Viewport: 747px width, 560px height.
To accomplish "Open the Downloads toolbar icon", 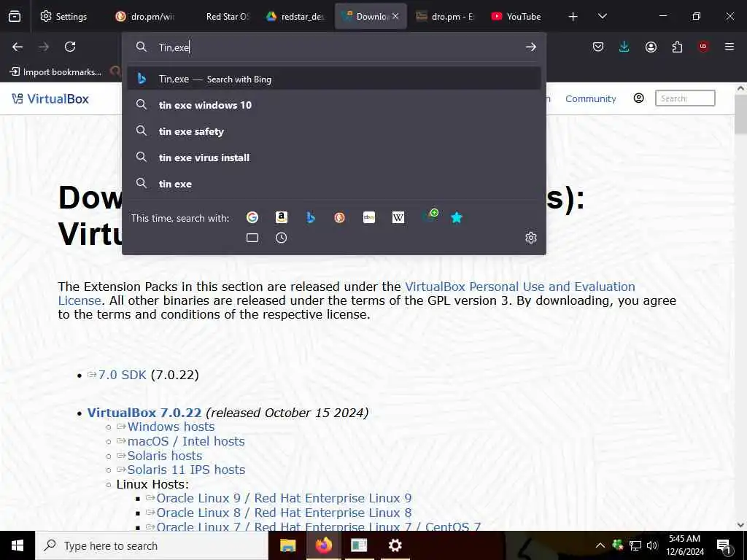I will 624,47.
